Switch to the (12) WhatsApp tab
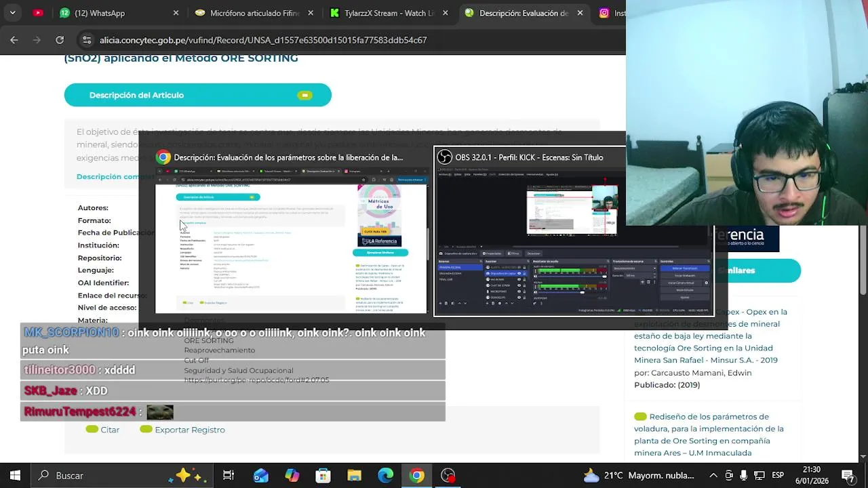 92,13
